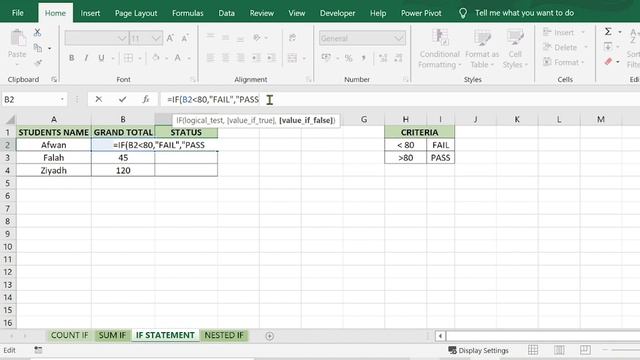Switch to the NESTED IF sheet tab
Viewport: 640px width, 360px height.
pyautogui.click(x=224, y=335)
